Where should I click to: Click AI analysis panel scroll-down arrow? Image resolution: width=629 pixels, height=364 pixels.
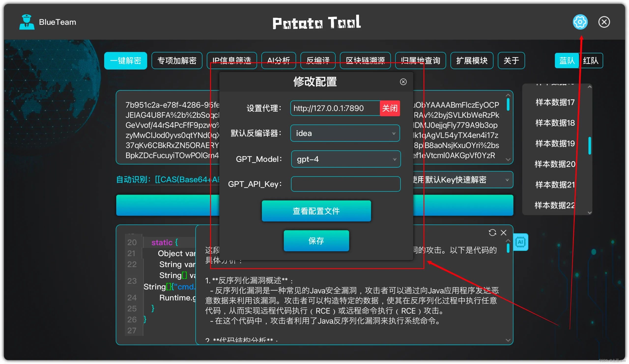coord(508,340)
